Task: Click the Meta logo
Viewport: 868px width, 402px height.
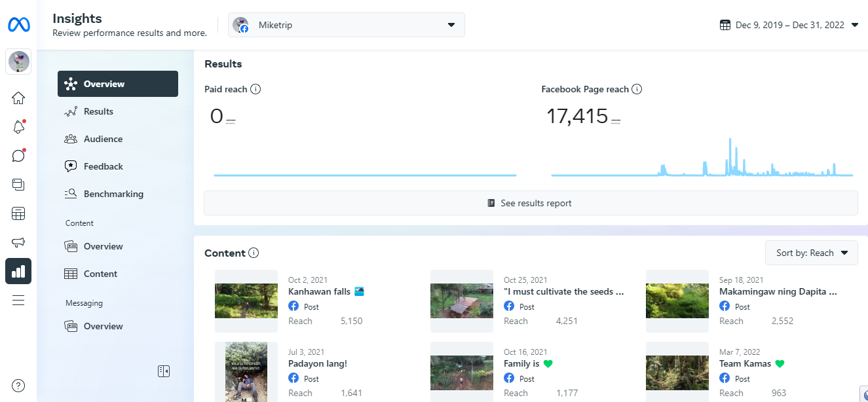Action: (18, 25)
